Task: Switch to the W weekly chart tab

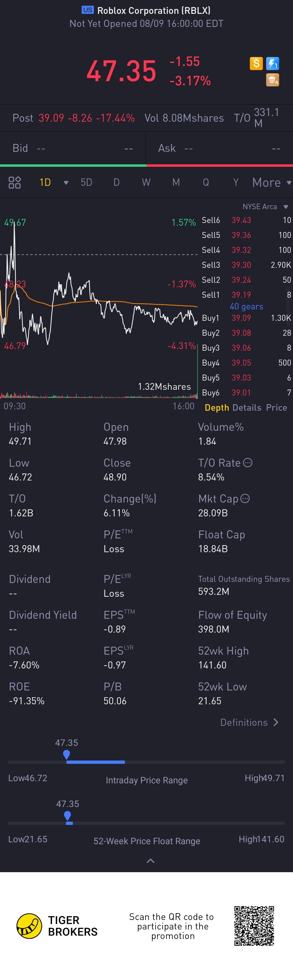Action: coord(146,183)
